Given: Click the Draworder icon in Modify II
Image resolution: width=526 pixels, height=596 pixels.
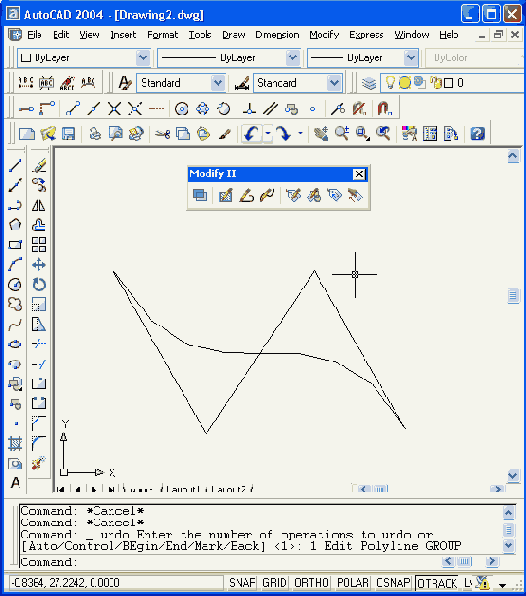Looking at the screenshot, I should [x=200, y=195].
